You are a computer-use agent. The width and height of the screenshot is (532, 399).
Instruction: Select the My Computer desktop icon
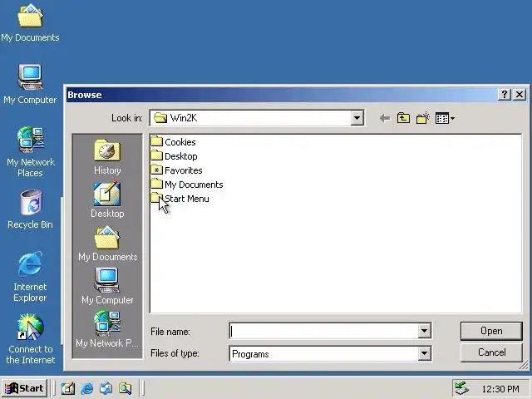[x=30, y=84]
